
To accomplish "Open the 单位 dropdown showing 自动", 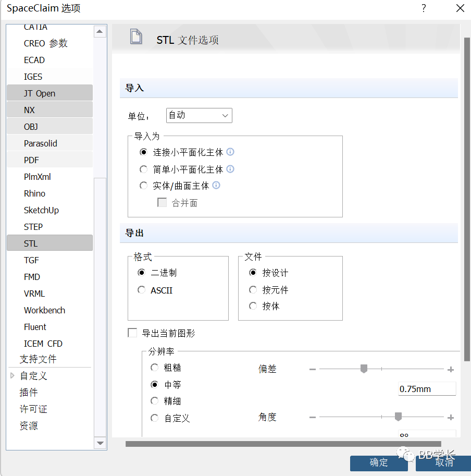I will click(x=198, y=115).
